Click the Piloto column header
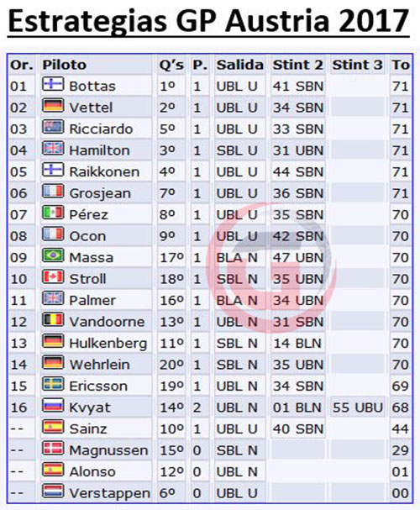The image size is (420, 510). coord(65,65)
